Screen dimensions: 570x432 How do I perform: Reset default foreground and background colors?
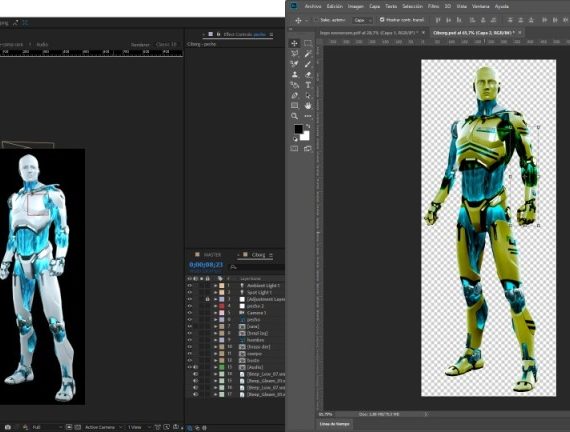pyautogui.click(x=295, y=139)
